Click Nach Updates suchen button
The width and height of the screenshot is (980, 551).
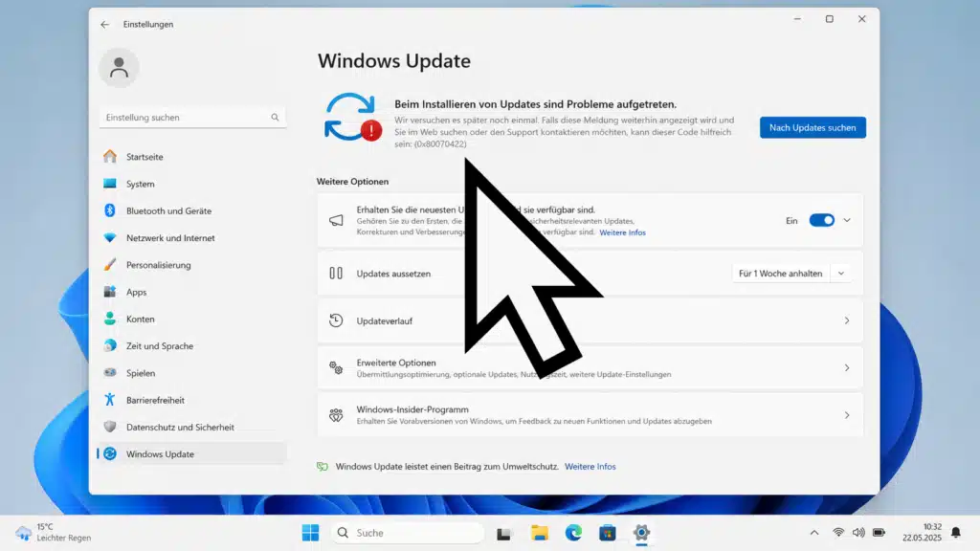coord(813,127)
